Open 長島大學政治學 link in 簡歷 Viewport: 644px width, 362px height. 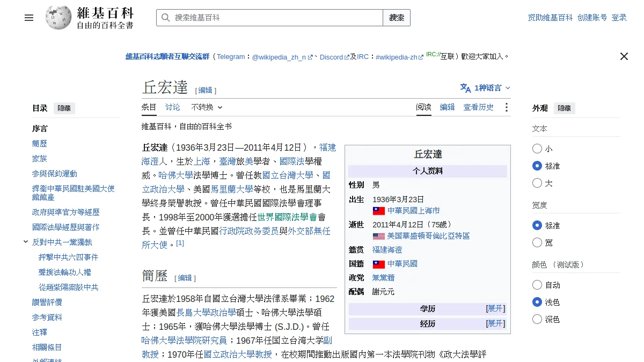coord(206,312)
